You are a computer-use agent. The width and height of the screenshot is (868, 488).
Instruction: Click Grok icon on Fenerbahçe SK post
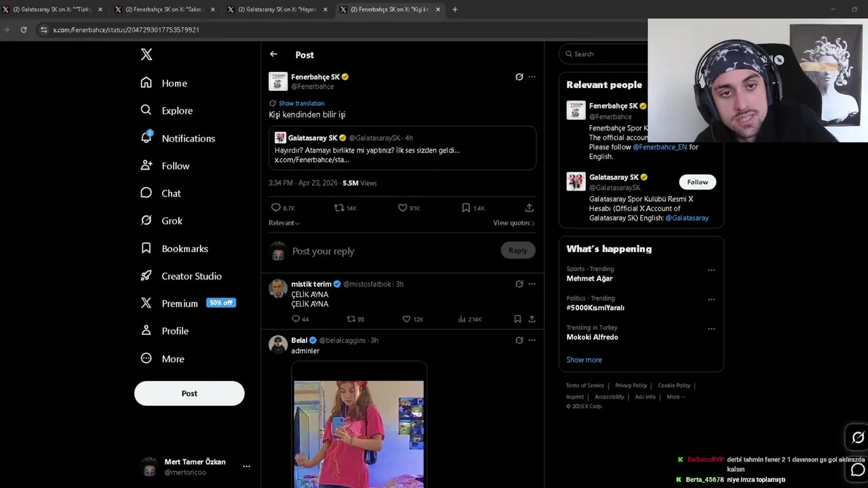coord(519,77)
